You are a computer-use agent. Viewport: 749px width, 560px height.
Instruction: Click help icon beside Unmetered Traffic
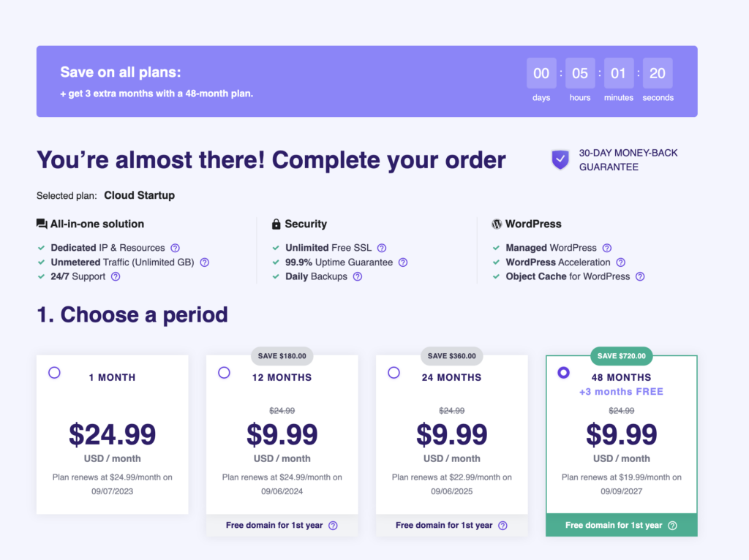click(205, 262)
